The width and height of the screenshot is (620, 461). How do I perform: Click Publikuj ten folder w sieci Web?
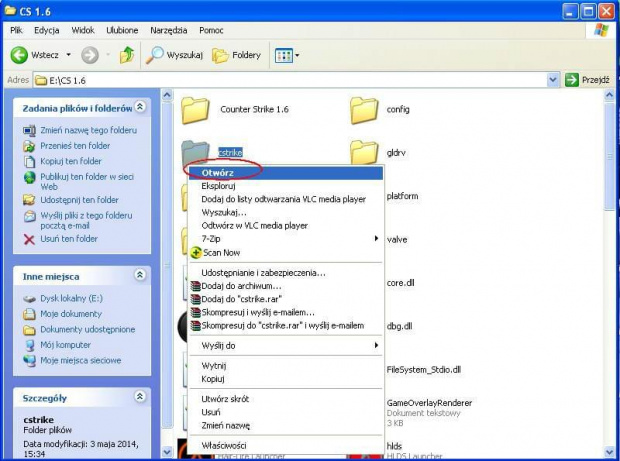point(87,181)
